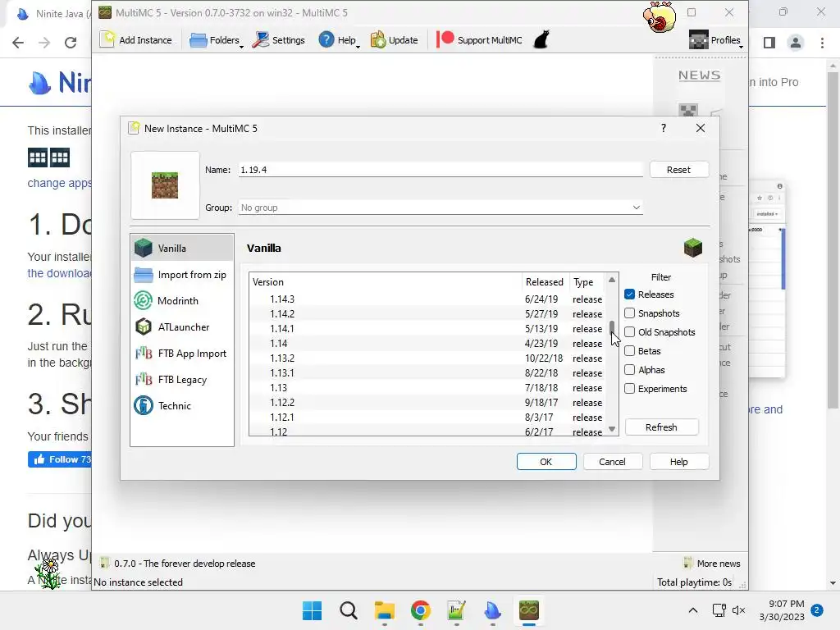The height and width of the screenshot is (630, 840).
Task: Click the green cube icon beside Vanilla heading
Action: 692,248
